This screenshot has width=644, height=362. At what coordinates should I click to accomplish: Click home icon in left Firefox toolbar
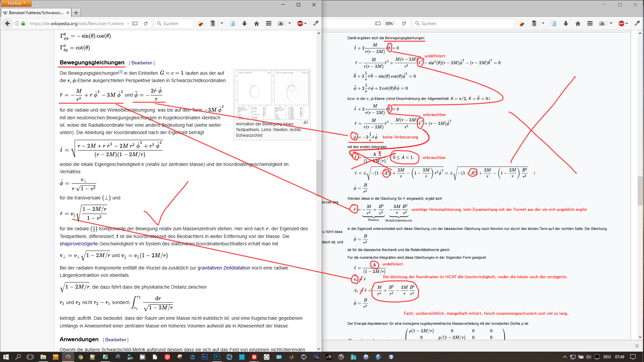click(x=257, y=23)
